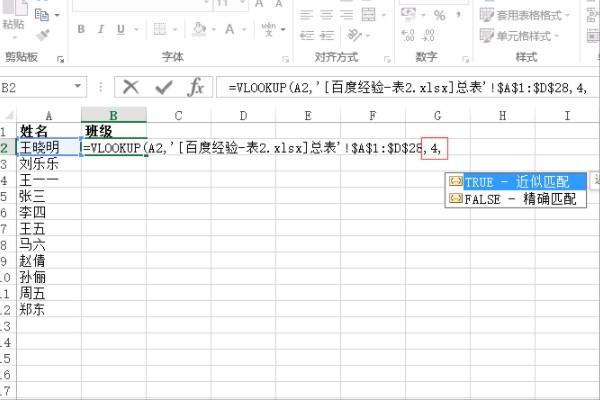Select column B header
The height and width of the screenshot is (400, 600).
pyautogui.click(x=114, y=115)
